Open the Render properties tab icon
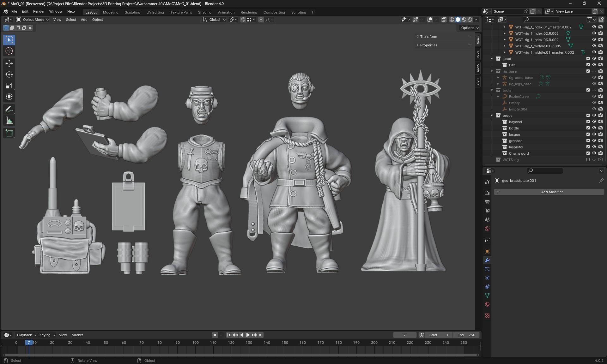This screenshot has width=607, height=364. click(487, 193)
